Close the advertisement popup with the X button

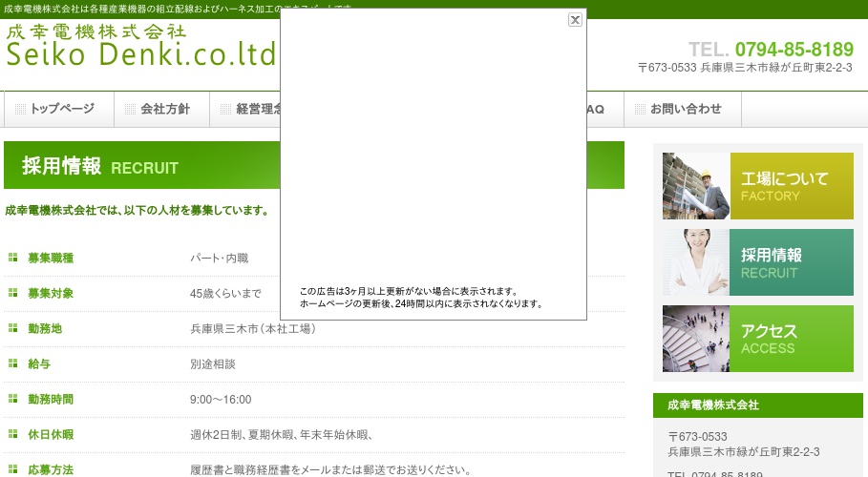point(575,19)
